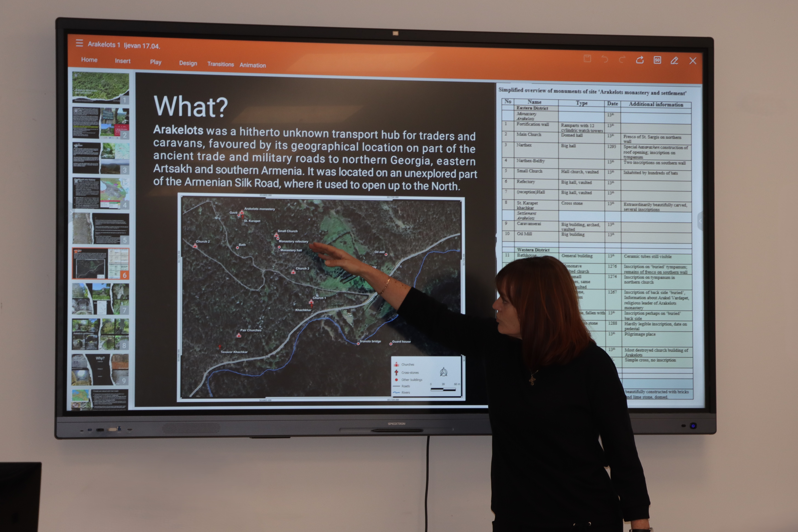798x532 pixels.
Task: Open the Design tab
Action: tap(188, 63)
